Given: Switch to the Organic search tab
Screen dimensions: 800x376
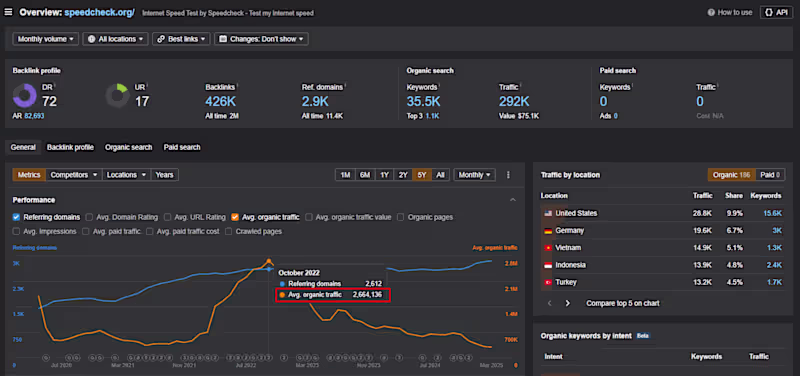Looking at the screenshot, I should (129, 147).
